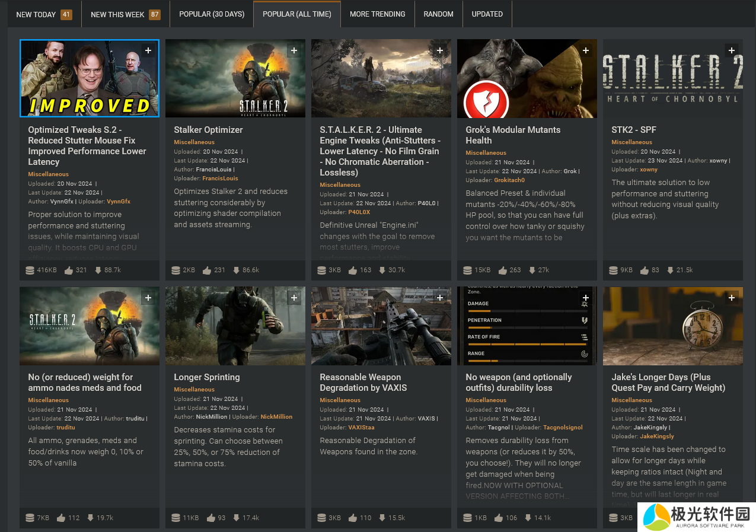Click plus icon on Grok's Modular Mutants card
This screenshot has width=756, height=532.
(586, 50)
